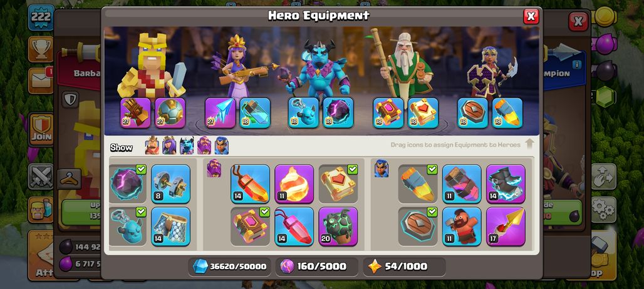This screenshot has width=644, height=289.
Task: Select the Electro Boots level 14 equipment
Action: (506, 184)
